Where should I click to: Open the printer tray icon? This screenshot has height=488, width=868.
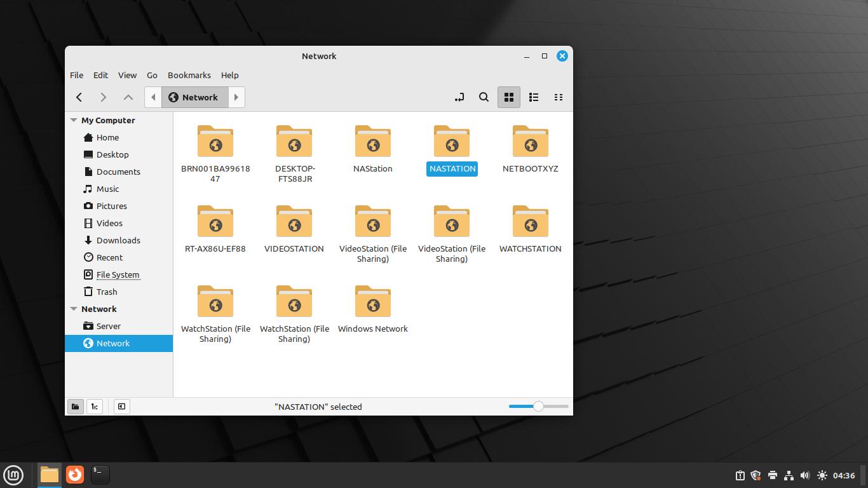772,475
